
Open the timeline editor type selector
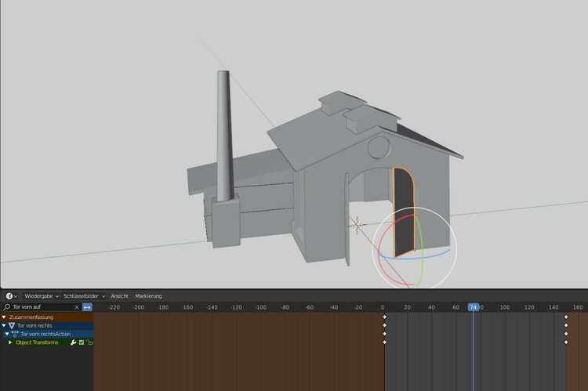click(11, 296)
